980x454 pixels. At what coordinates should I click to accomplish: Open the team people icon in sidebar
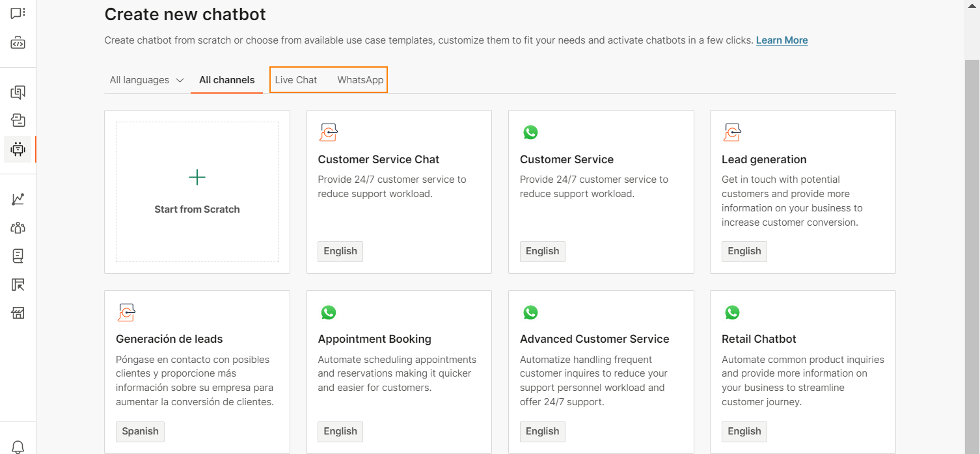point(18,228)
